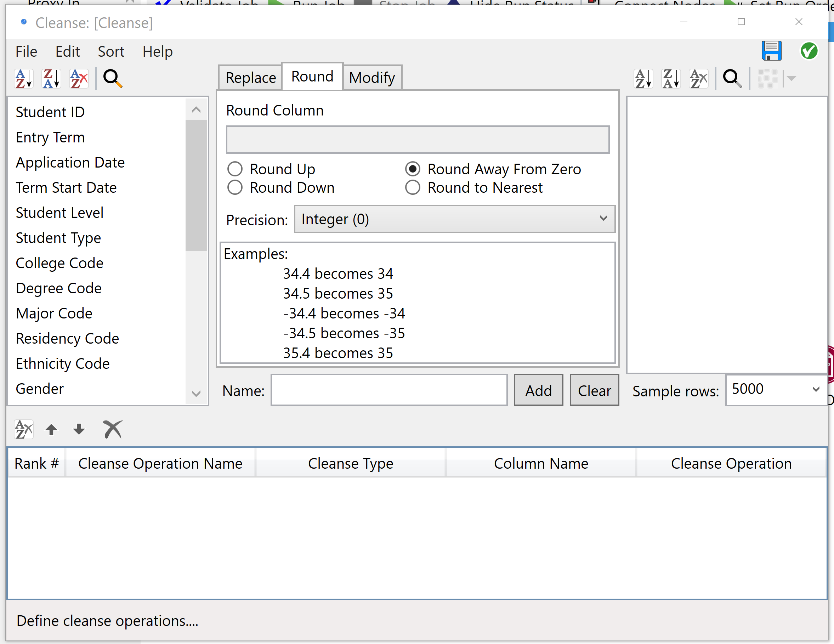
Task: Click the Add button
Action: [538, 390]
